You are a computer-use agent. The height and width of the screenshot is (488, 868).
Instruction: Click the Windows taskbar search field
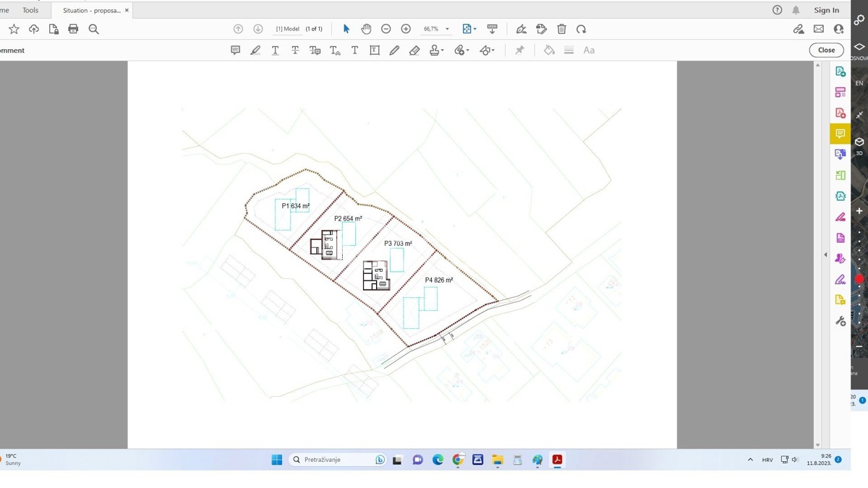[x=336, y=460]
